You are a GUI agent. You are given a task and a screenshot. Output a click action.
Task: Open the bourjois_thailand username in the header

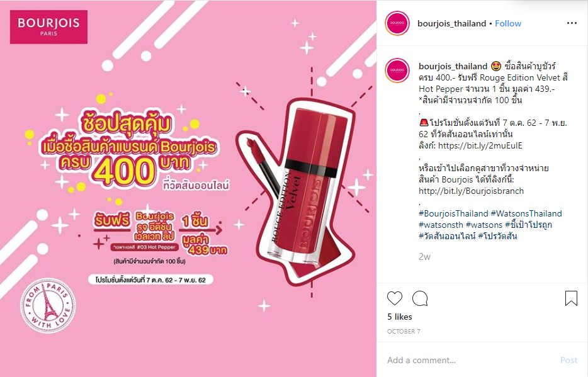451,23
